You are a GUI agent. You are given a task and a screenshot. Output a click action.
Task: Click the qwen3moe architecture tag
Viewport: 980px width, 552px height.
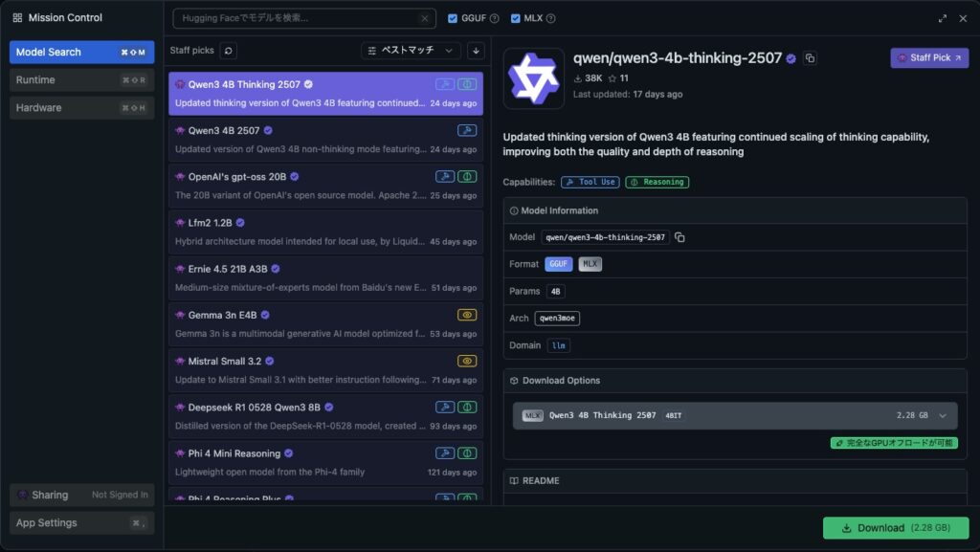pyautogui.click(x=557, y=319)
